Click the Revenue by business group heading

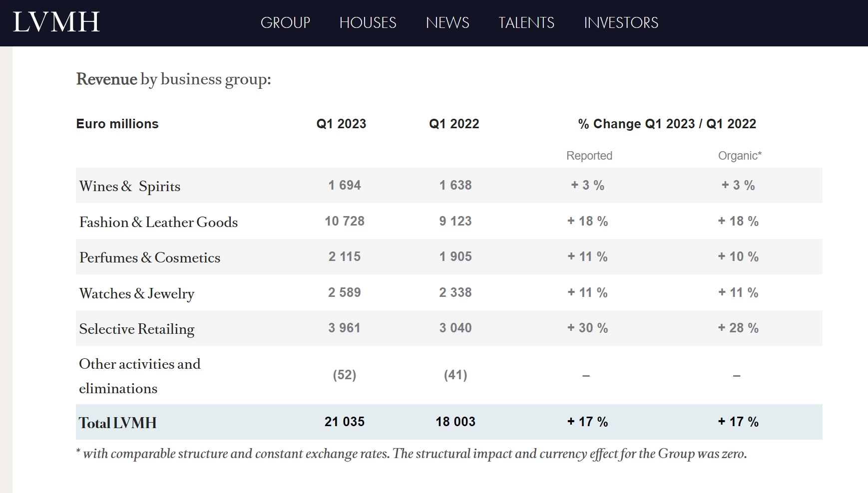coord(173,79)
